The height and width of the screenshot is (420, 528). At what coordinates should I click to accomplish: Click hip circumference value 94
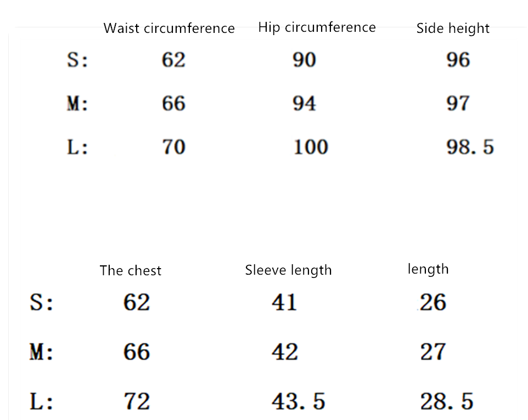(x=304, y=103)
